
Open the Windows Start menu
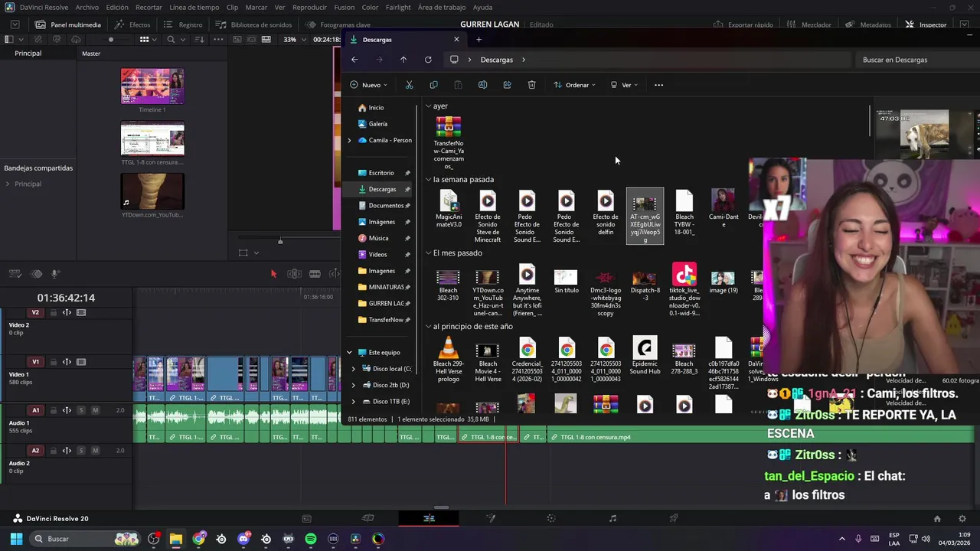tap(16, 539)
